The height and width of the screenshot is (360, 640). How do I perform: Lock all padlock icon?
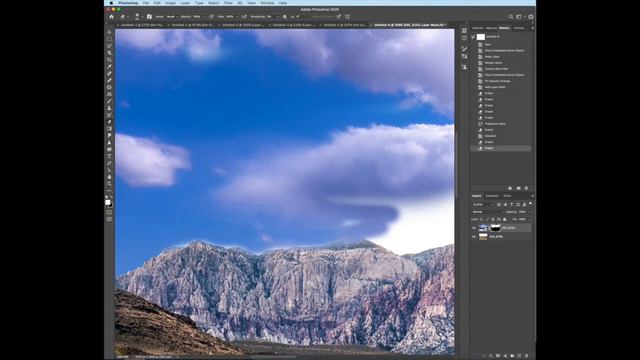coord(504,219)
